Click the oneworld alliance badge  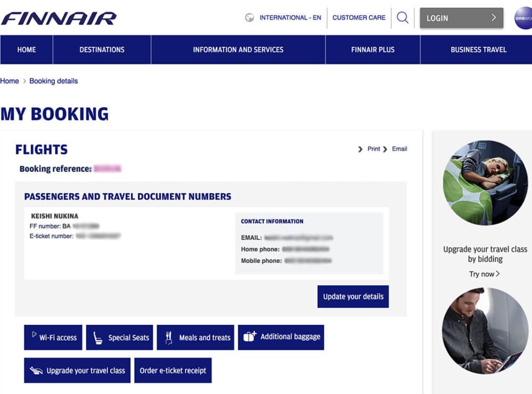(523, 18)
